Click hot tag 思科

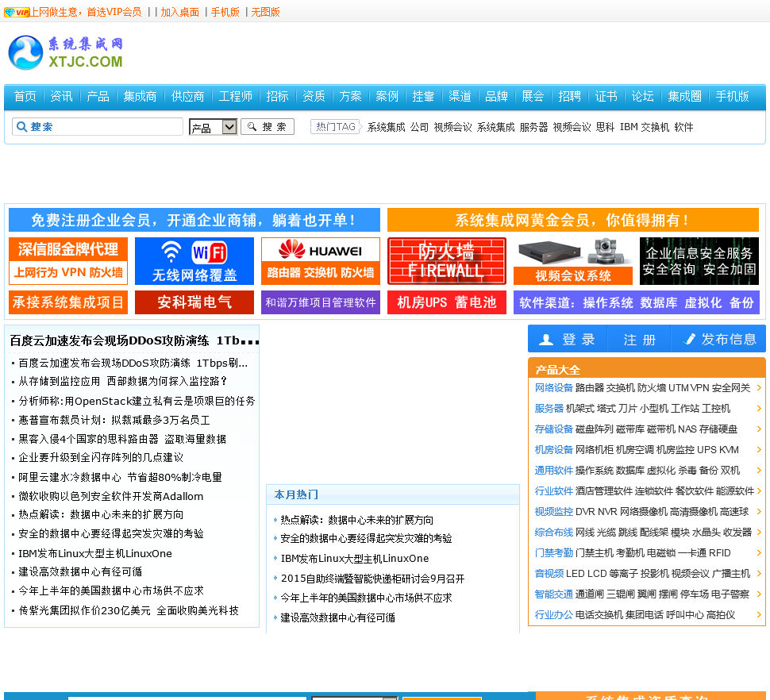pos(605,127)
